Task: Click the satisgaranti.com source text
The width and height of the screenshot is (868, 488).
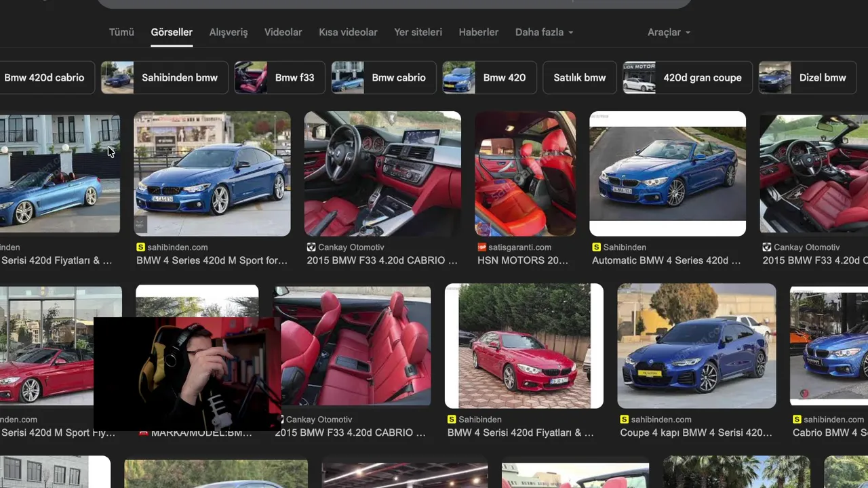Action: (521, 247)
